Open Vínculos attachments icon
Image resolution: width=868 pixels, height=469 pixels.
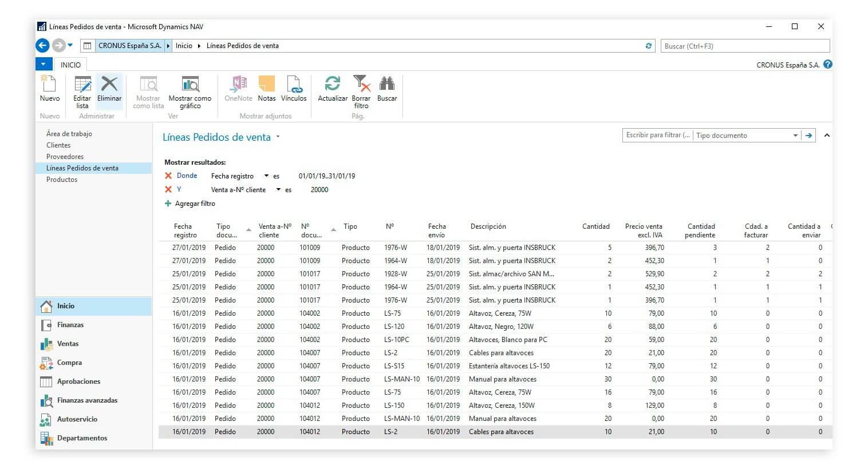[294, 85]
